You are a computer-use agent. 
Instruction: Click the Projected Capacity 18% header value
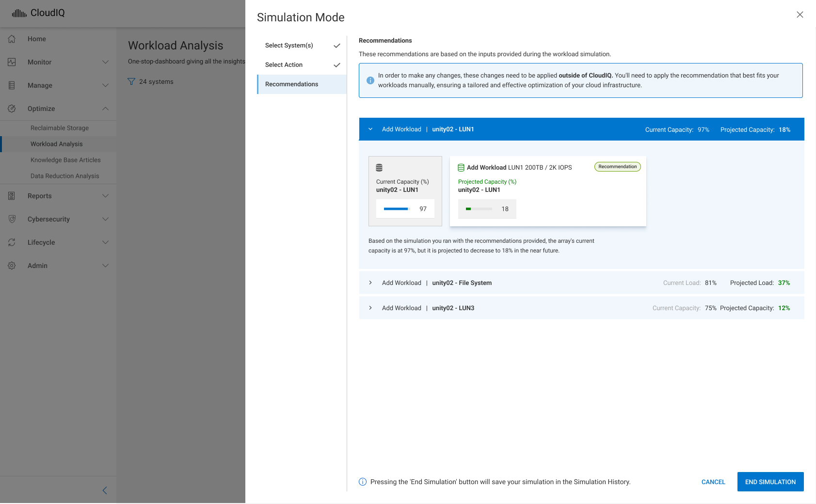[784, 130]
